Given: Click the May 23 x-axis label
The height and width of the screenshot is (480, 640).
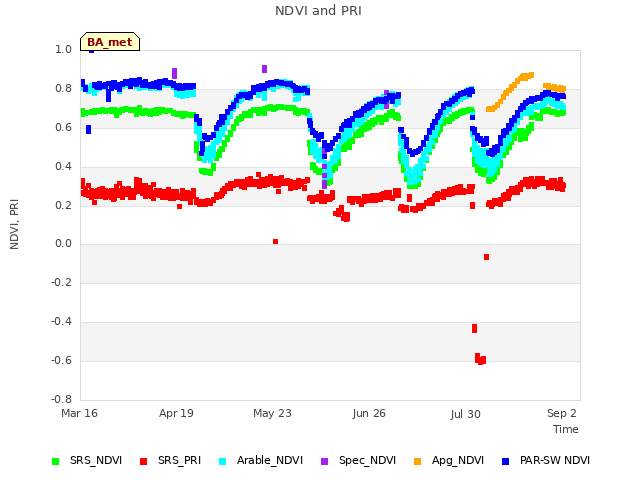Looking at the screenshot, I should pos(272,413).
